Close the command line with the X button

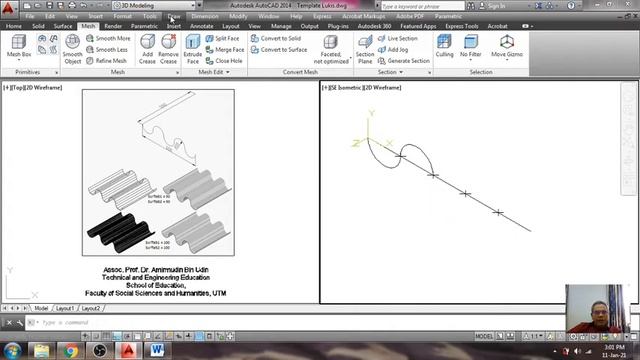(x=9, y=323)
